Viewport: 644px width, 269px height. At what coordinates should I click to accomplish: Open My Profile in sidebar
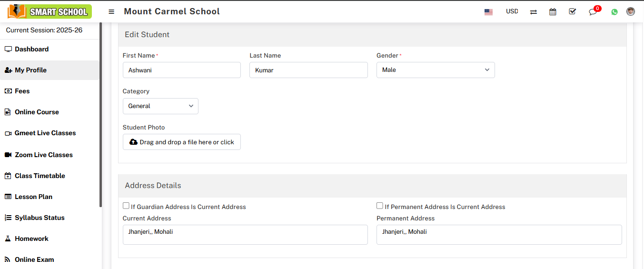[x=50, y=70]
